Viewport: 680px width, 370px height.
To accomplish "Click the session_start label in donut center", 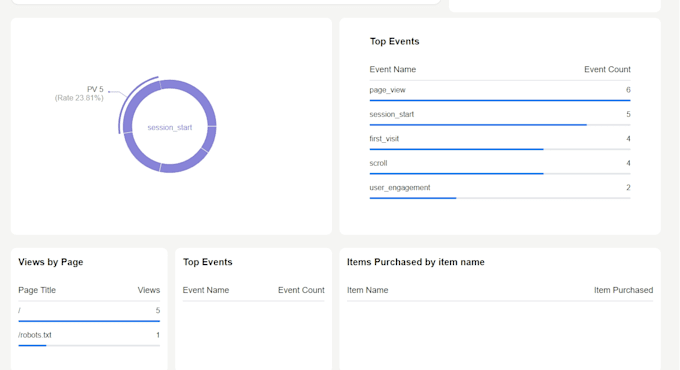I will click(x=170, y=128).
